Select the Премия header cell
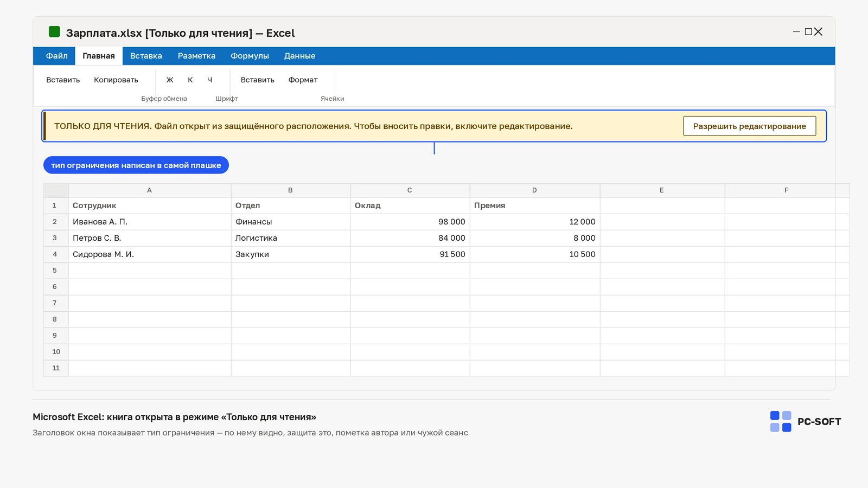This screenshot has height=488, width=868. (x=535, y=206)
